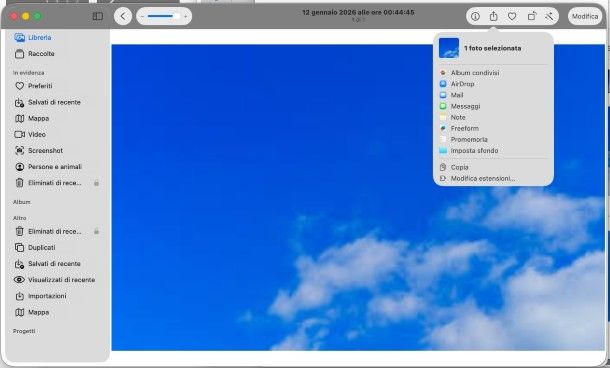Click the Modifica button
Viewport: 610px width, 368px height.
585,16
